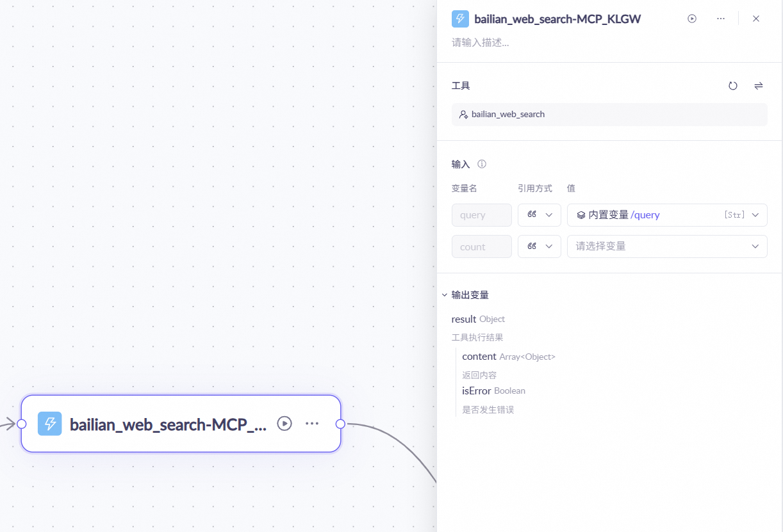Click the swap tool icon beside 工具
The image size is (783, 532).
pyautogui.click(x=759, y=86)
